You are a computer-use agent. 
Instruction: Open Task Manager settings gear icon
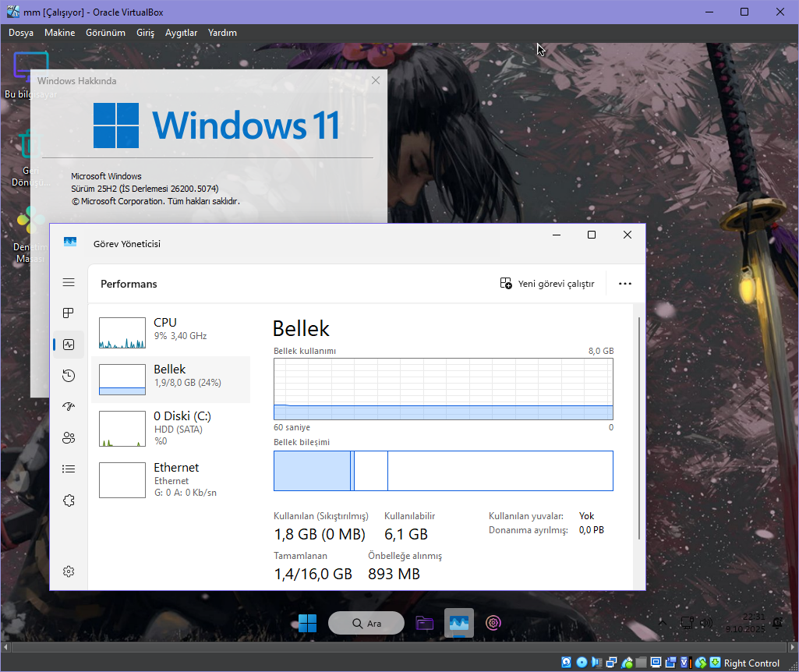coord(69,571)
